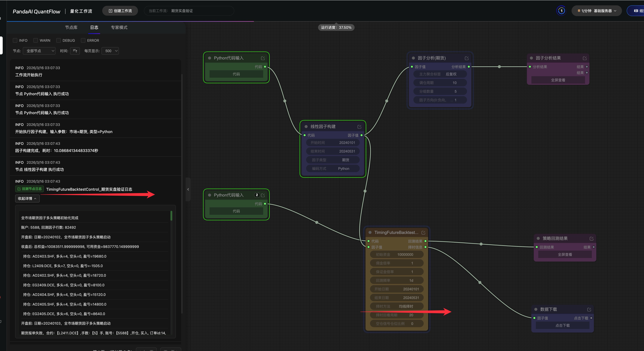Change 因子类型 option 期货
The height and width of the screenshot is (351, 644).
click(333, 160)
